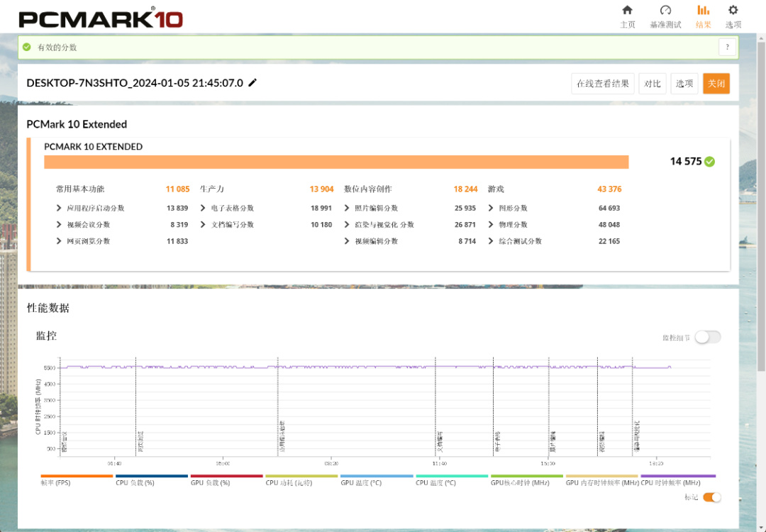Expand 视频会议分数 row
This screenshot has width=766, height=532.
[59, 225]
